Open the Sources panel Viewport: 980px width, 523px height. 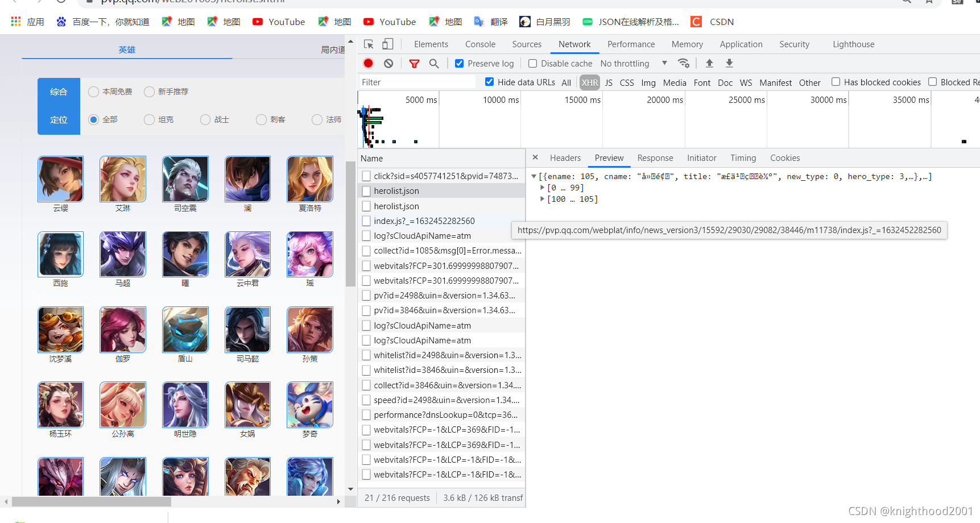pos(527,44)
